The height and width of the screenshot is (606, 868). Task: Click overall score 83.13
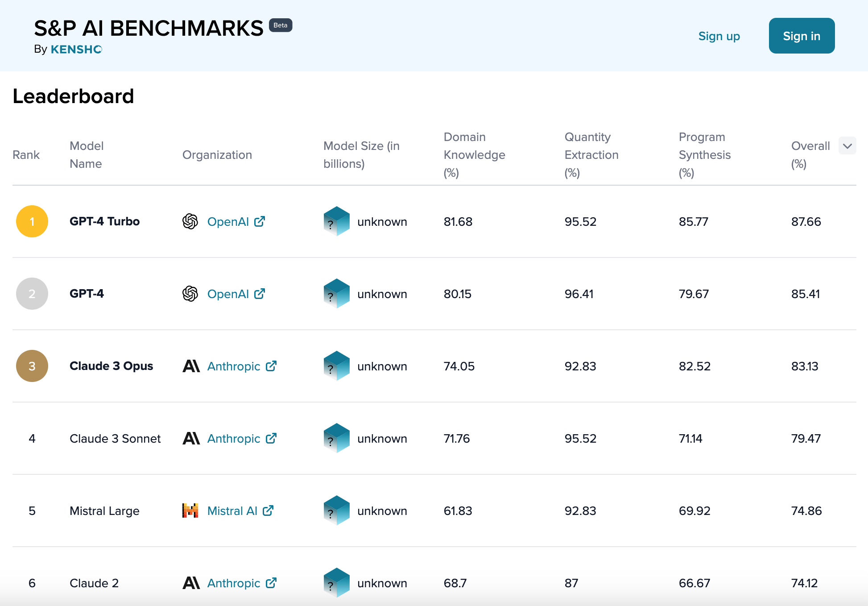[x=805, y=366]
